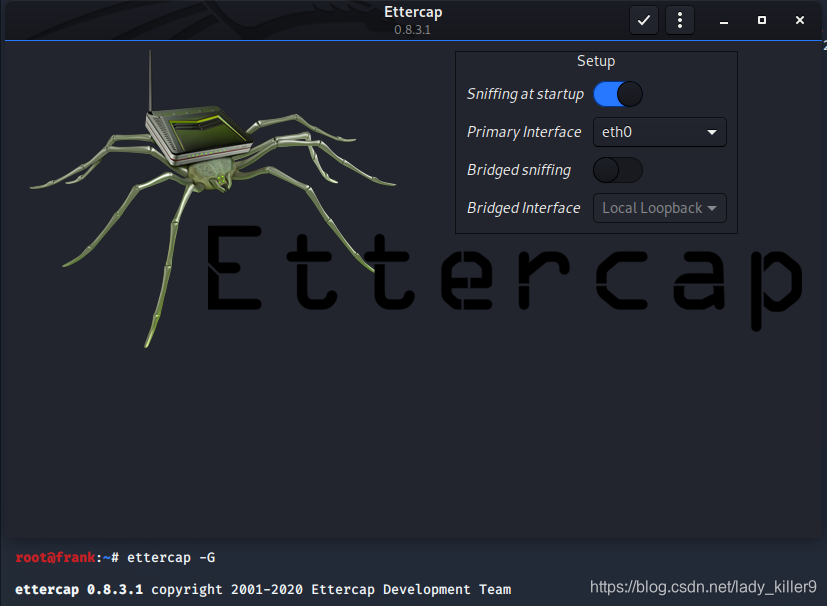Click the 'Primary Interface' label
The image size is (827, 606).
[x=524, y=132]
